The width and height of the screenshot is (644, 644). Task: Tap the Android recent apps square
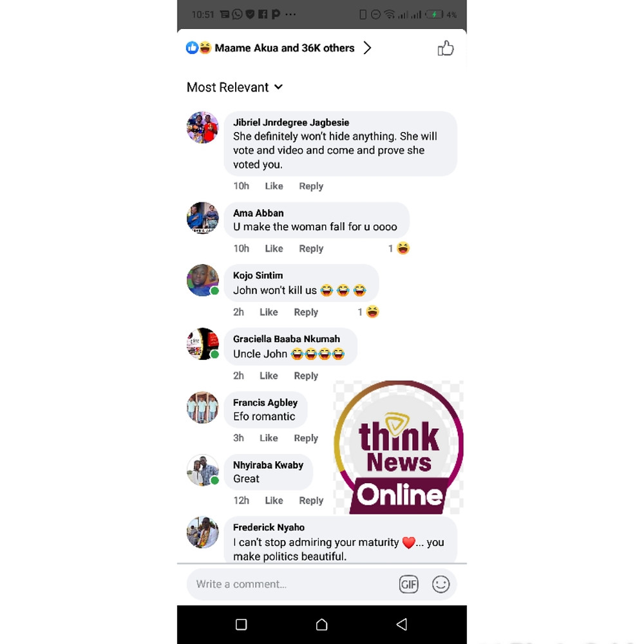pos(241,624)
